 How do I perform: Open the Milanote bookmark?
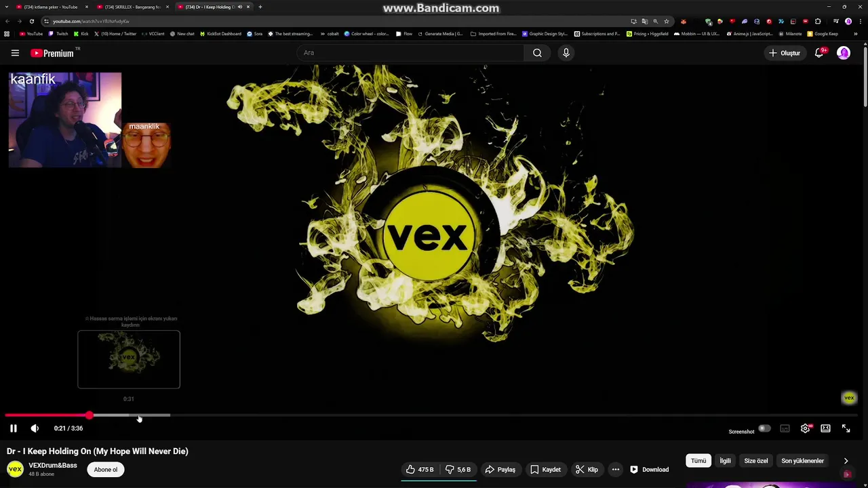790,33
